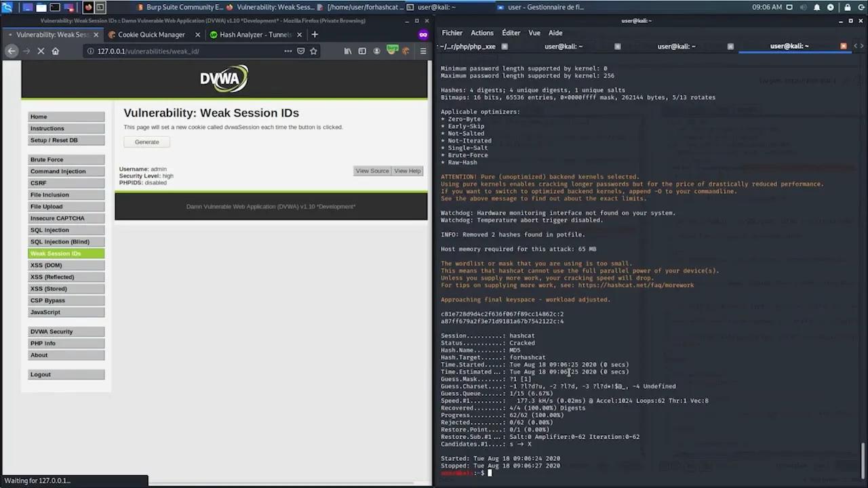Viewport: 868px width, 488px height.
Task: Click the Firefox account profile icon
Action: point(376,51)
